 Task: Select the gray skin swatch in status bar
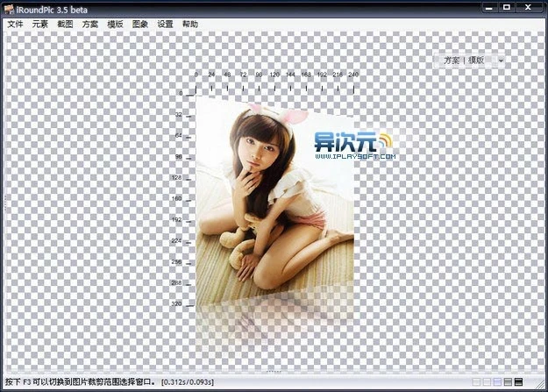[508, 381]
